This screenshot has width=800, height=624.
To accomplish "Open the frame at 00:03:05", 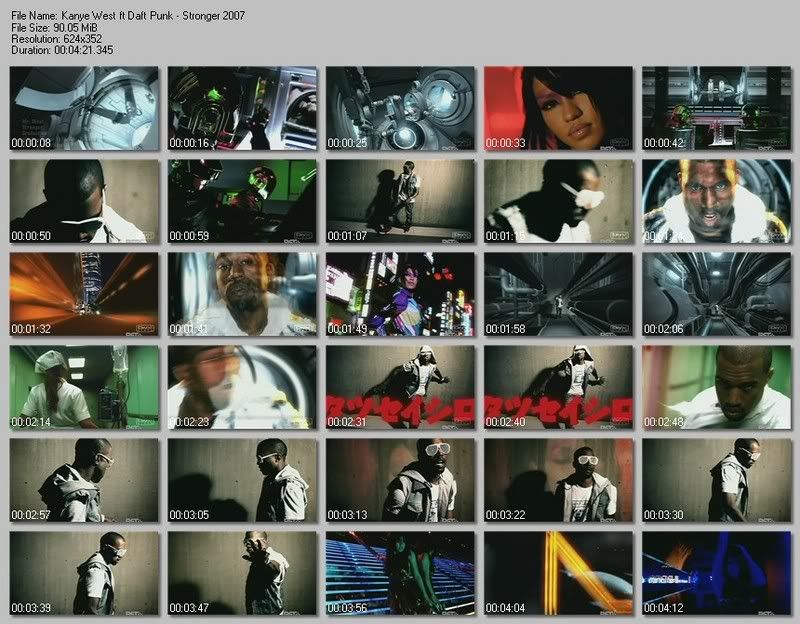I will coord(242,480).
